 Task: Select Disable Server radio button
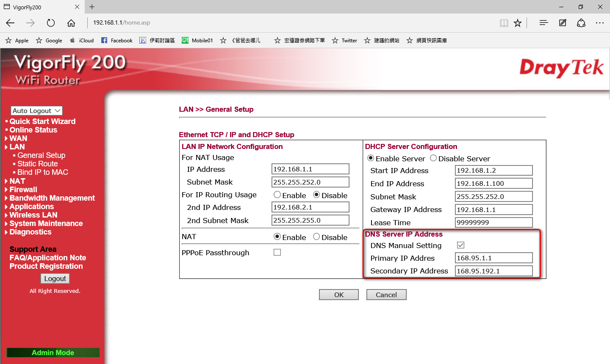click(433, 158)
